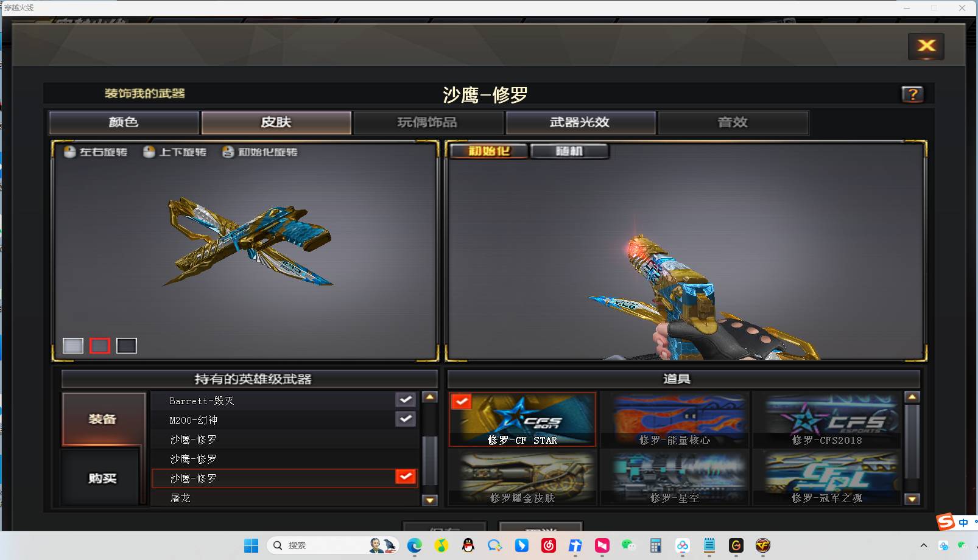Select the 修罗-冠军之魂 skin thumbnail

[x=827, y=478]
